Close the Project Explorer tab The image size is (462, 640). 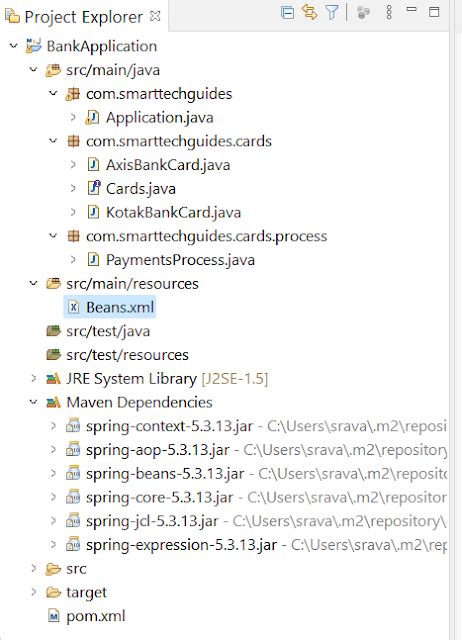(155, 16)
